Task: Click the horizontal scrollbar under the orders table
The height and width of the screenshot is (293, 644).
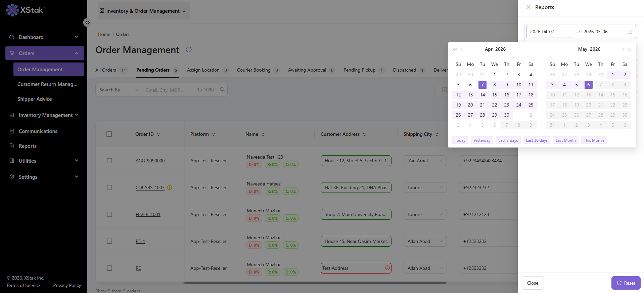Action: click(315, 283)
